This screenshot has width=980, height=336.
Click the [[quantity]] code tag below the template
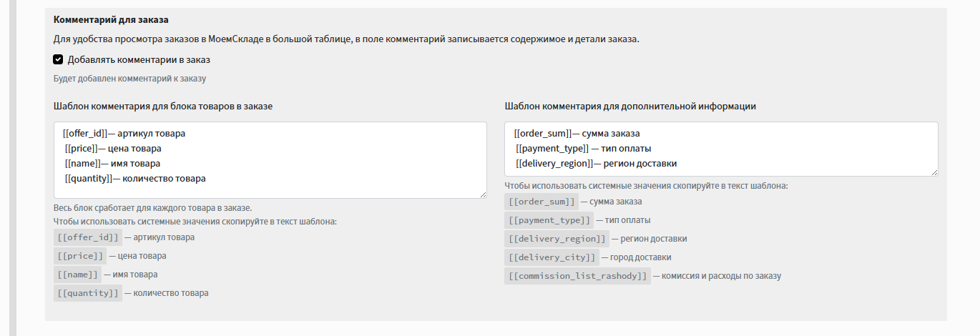88,293
